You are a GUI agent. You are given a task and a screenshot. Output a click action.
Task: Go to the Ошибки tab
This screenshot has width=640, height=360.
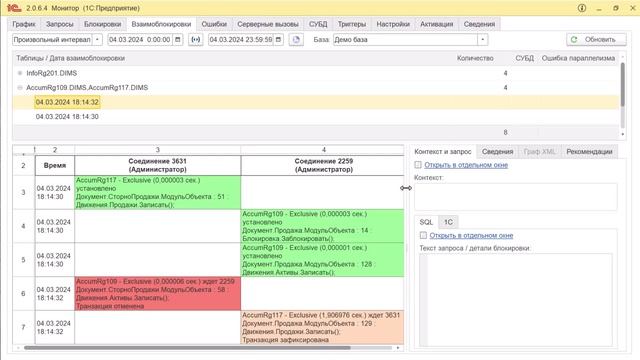pyautogui.click(x=214, y=24)
